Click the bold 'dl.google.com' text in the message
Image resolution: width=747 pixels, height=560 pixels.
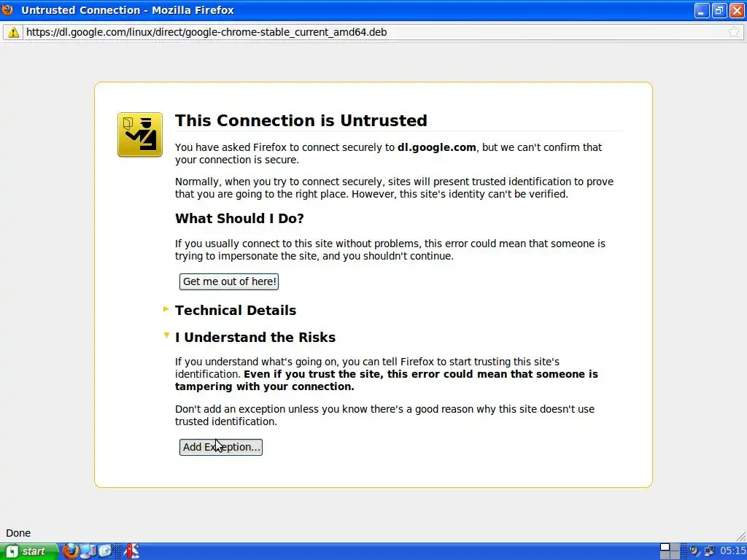(x=437, y=147)
